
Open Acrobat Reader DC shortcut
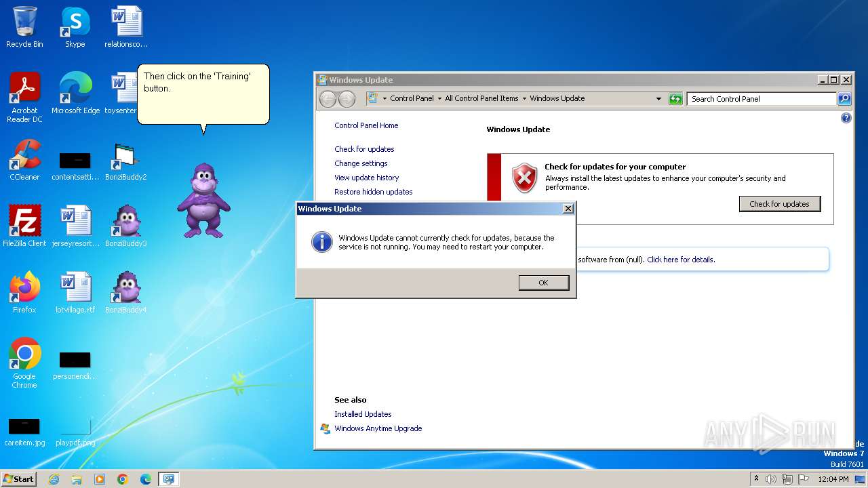pyautogui.click(x=24, y=98)
